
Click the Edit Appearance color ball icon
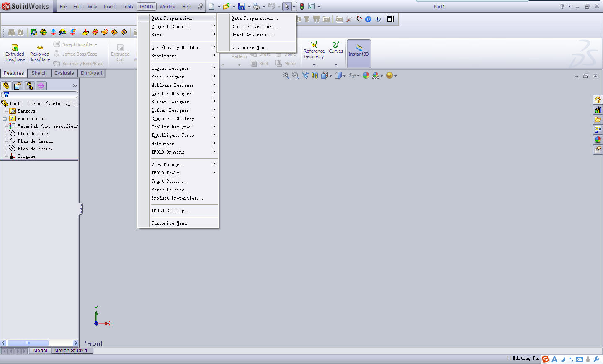tap(366, 75)
